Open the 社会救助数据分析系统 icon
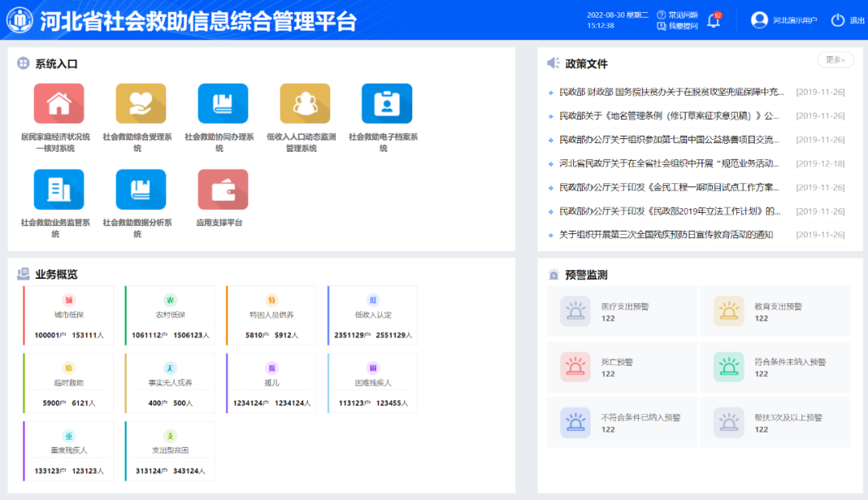 [x=141, y=190]
